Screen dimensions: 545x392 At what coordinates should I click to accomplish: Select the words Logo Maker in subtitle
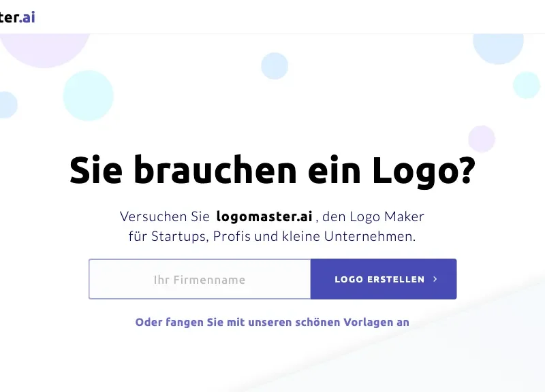[387, 216]
